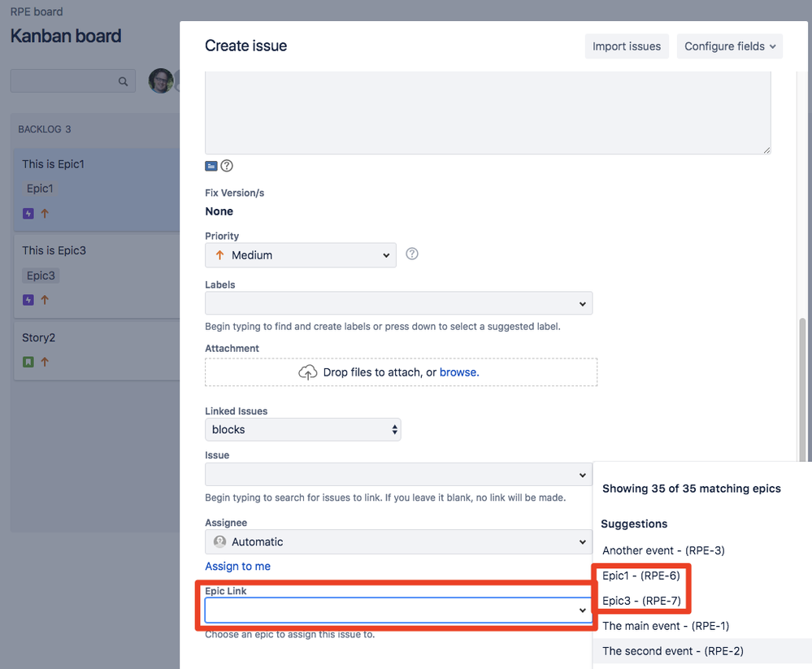Screen dimensions: 812x669
Task: Open the Story2 backlog card
Action: pos(97,351)
